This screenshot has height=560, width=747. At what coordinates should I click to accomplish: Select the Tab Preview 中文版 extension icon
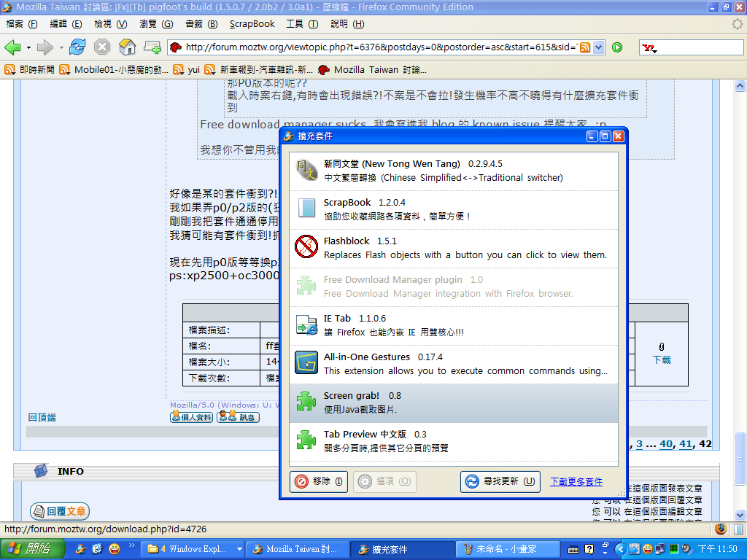coord(306,440)
